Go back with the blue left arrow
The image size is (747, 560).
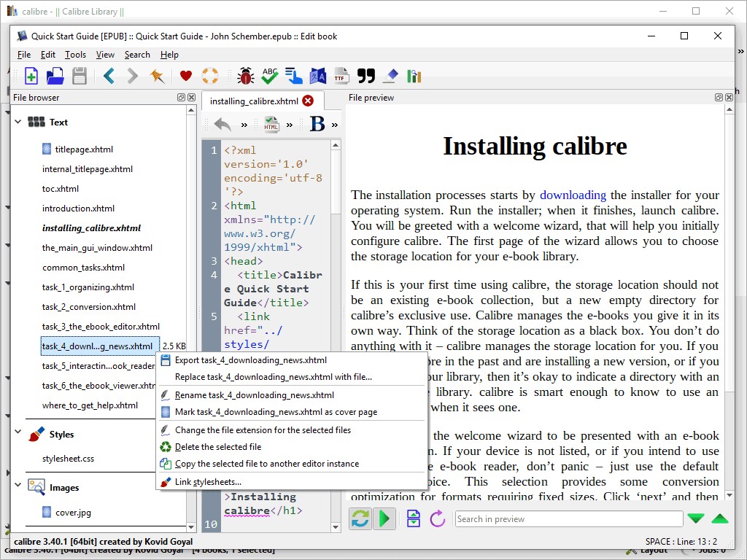pyautogui.click(x=109, y=76)
